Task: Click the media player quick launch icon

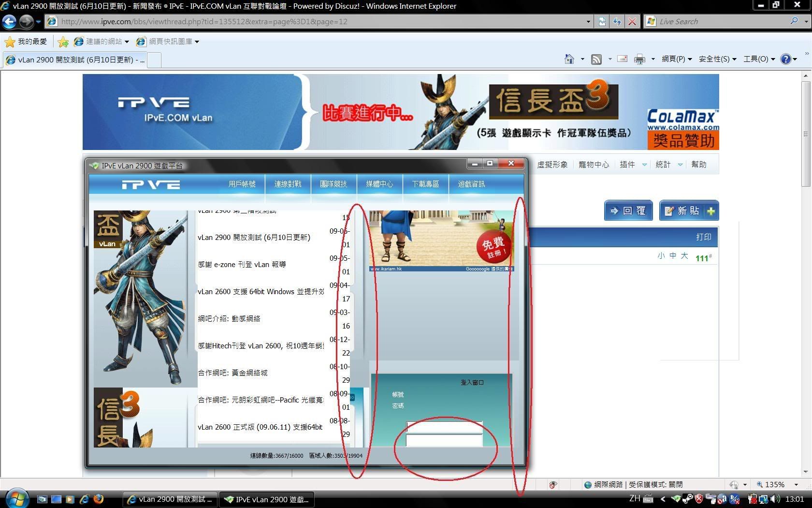Action: click(70, 499)
